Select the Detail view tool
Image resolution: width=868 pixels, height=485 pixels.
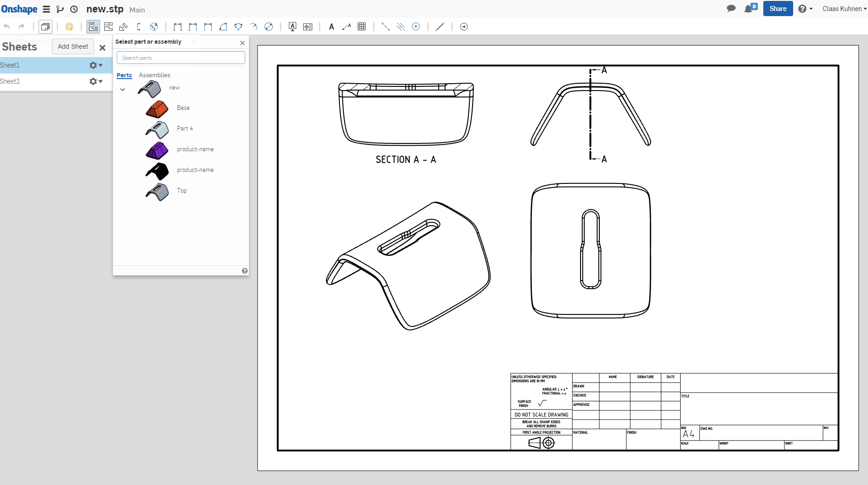pos(154,27)
